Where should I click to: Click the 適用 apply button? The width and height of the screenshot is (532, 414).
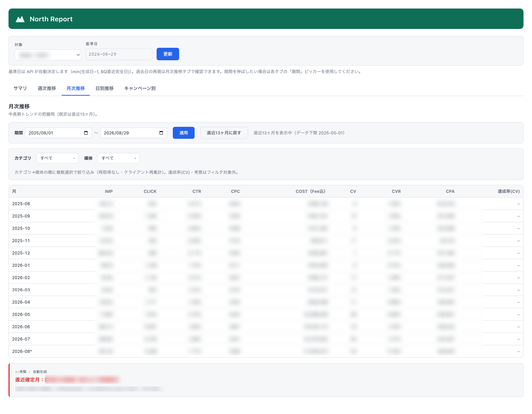(x=184, y=133)
